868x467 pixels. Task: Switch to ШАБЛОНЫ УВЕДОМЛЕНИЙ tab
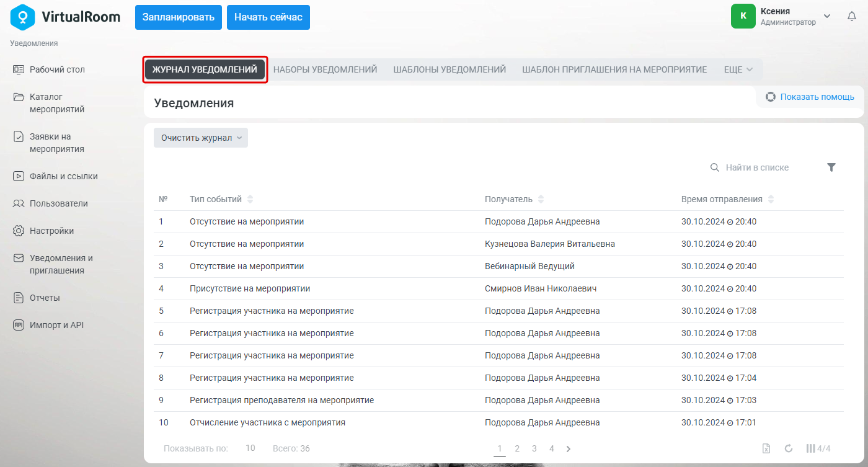pos(449,69)
